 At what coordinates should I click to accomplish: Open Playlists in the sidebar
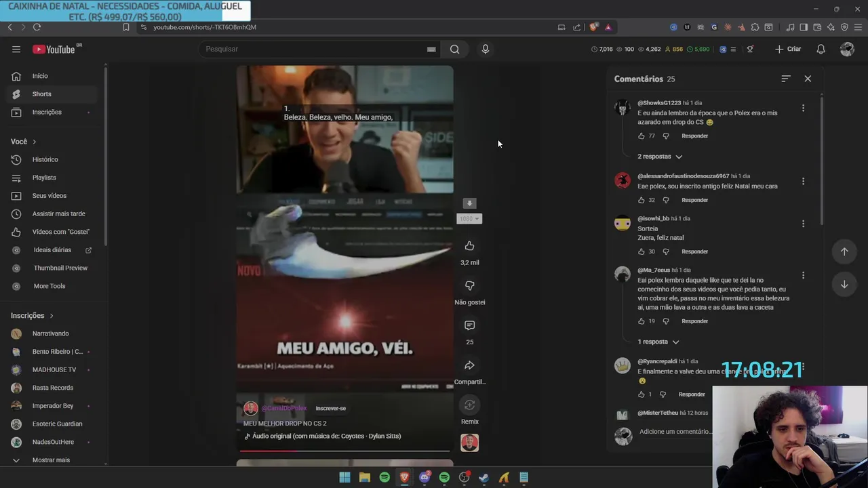coord(52,178)
